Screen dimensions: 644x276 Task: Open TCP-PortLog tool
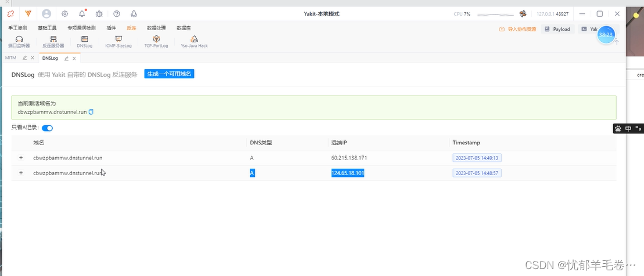[156, 42]
